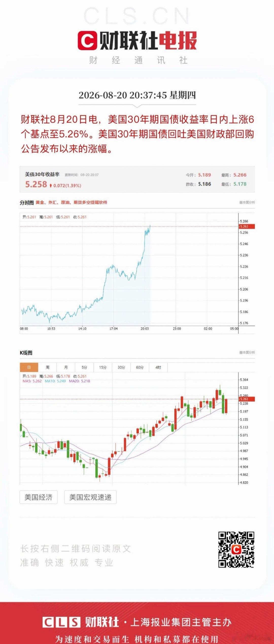Select the 4时 interval tab
This screenshot has height=644, width=274.
tap(158, 367)
